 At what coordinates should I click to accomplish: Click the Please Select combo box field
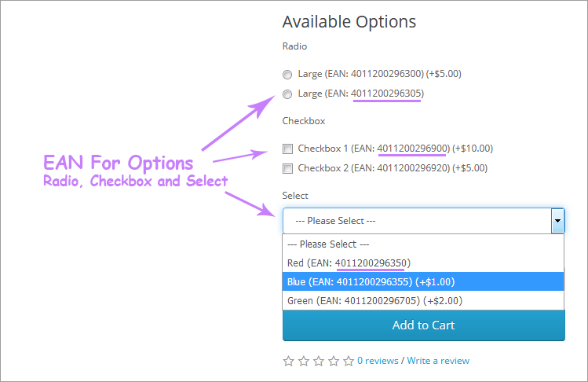click(x=423, y=221)
